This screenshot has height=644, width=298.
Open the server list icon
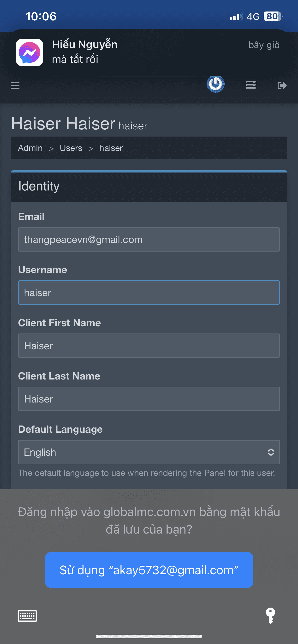point(251,85)
